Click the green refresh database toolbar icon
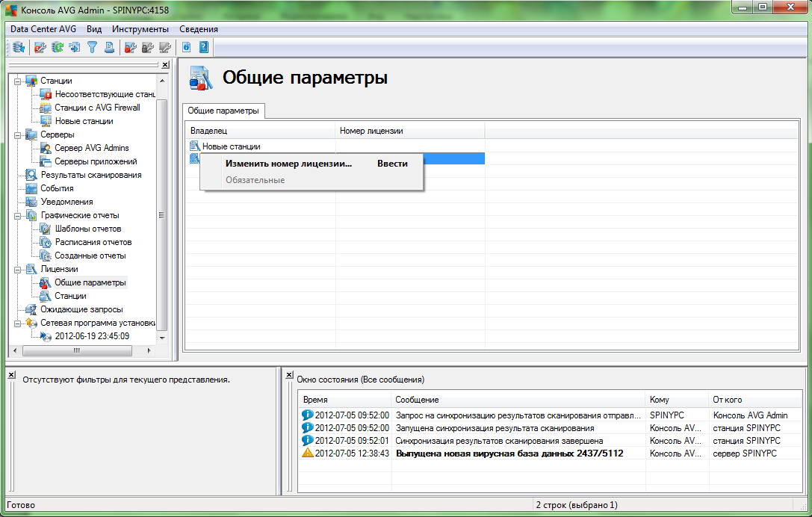 tap(58, 47)
